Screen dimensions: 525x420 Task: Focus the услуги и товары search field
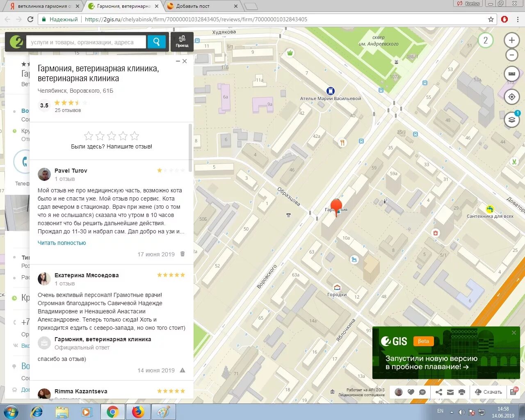86,42
